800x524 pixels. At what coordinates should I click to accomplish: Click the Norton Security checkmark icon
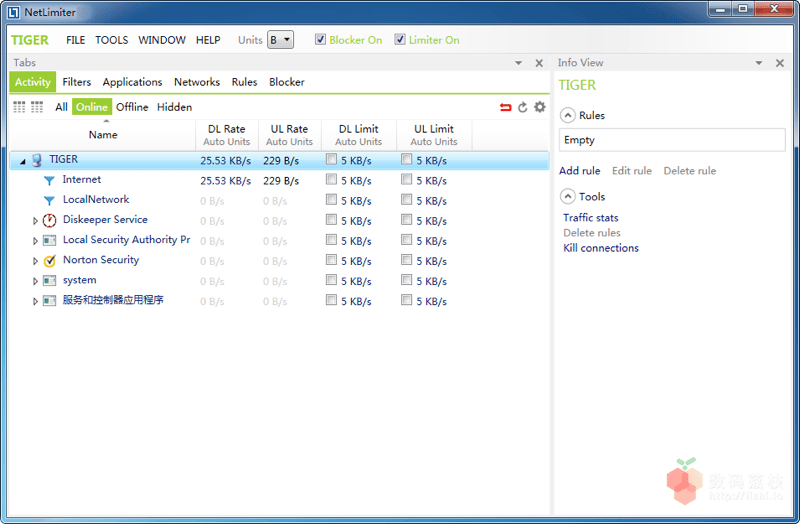tap(49, 260)
